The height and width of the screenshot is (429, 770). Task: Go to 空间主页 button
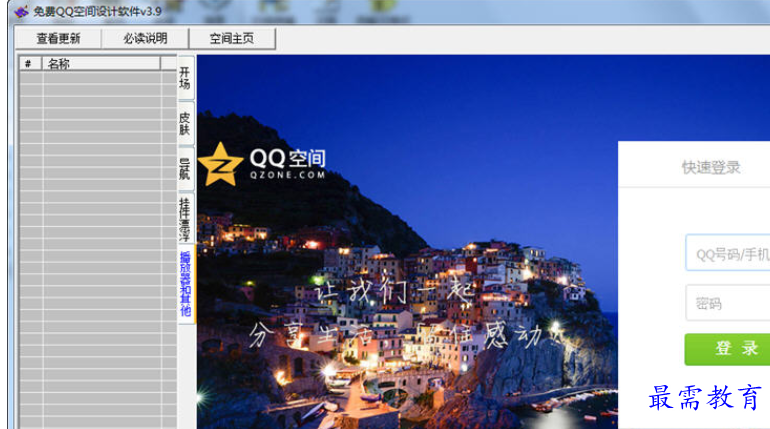(232, 38)
